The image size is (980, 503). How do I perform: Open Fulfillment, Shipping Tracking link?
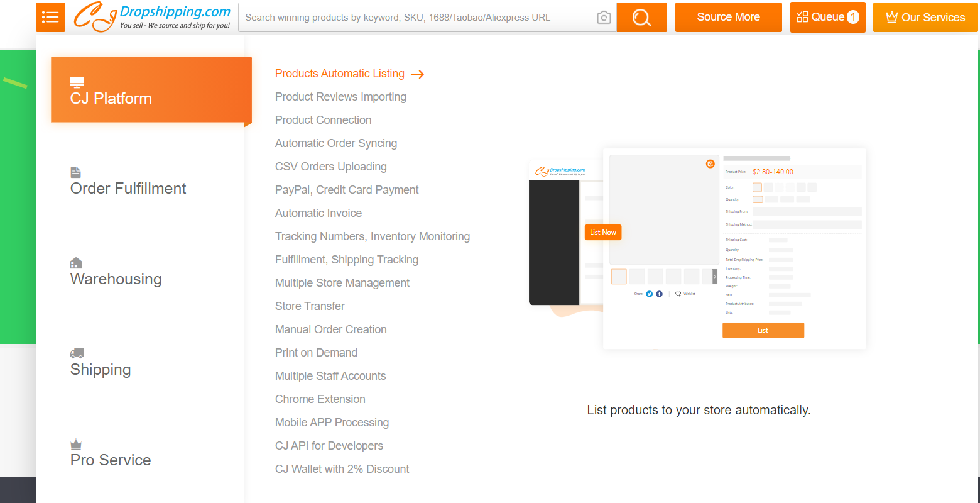point(347,260)
